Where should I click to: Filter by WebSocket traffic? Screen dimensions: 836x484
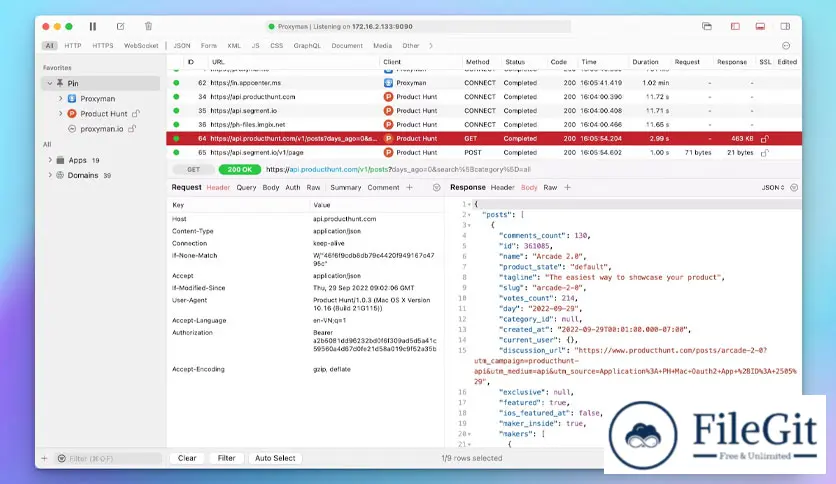click(x=141, y=46)
